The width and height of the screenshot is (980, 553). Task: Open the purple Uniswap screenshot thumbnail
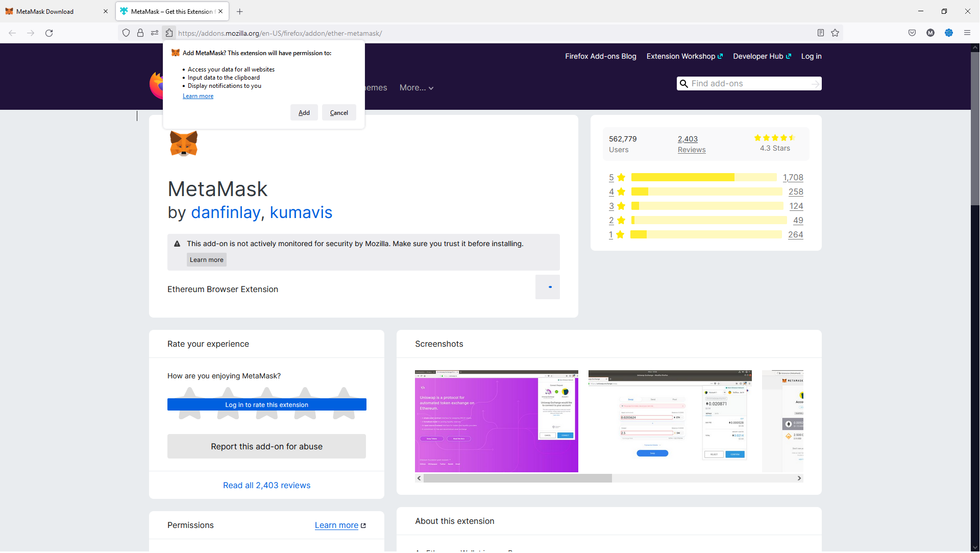pos(497,422)
